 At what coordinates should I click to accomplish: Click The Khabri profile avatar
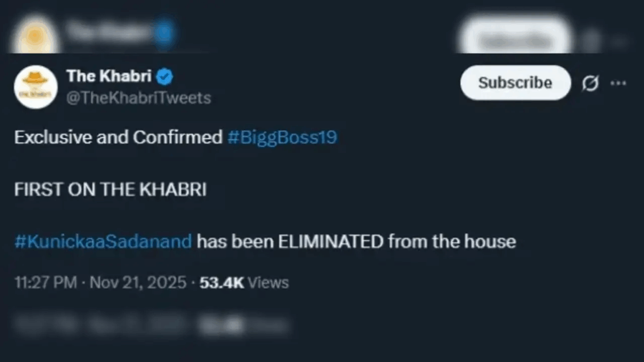click(x=36, y=87)
